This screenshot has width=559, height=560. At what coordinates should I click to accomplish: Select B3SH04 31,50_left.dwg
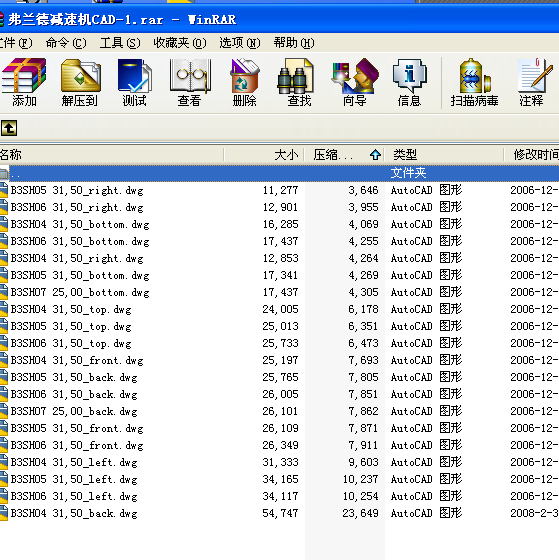[x=74, y=462]
